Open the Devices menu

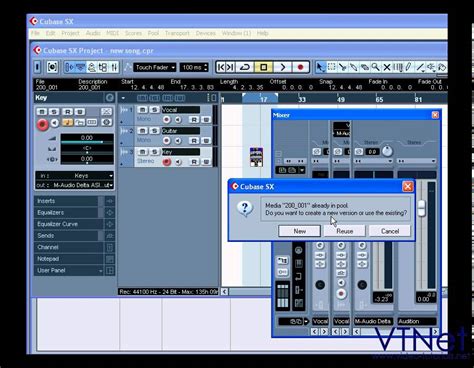point(205,33)
